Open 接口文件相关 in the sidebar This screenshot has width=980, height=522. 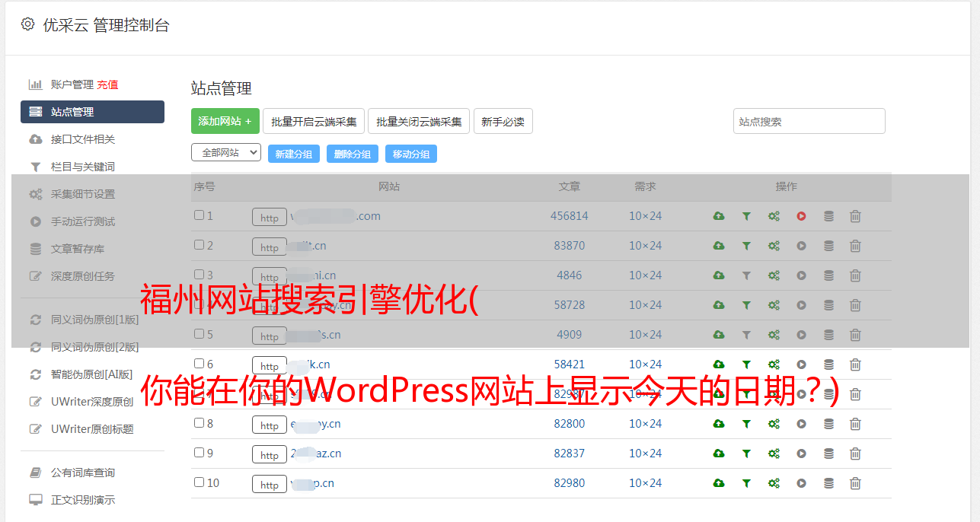tap(83, 139)
